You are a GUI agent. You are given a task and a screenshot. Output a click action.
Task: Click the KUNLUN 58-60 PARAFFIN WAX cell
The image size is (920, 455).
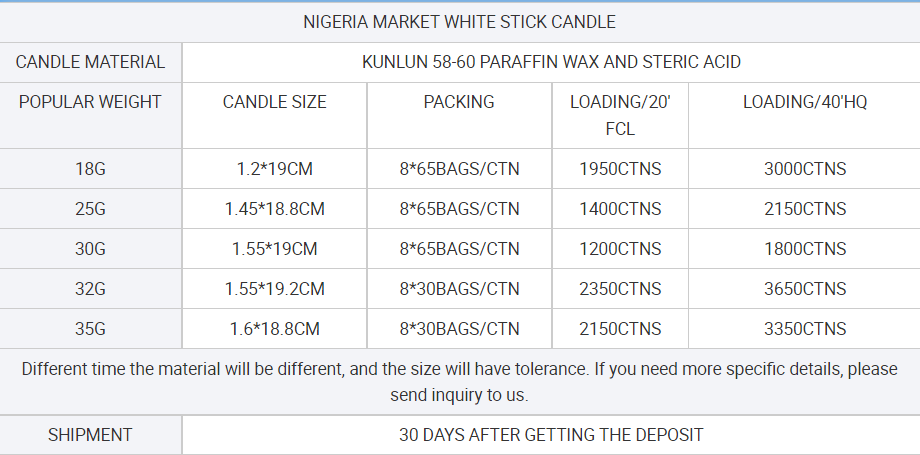551,62
